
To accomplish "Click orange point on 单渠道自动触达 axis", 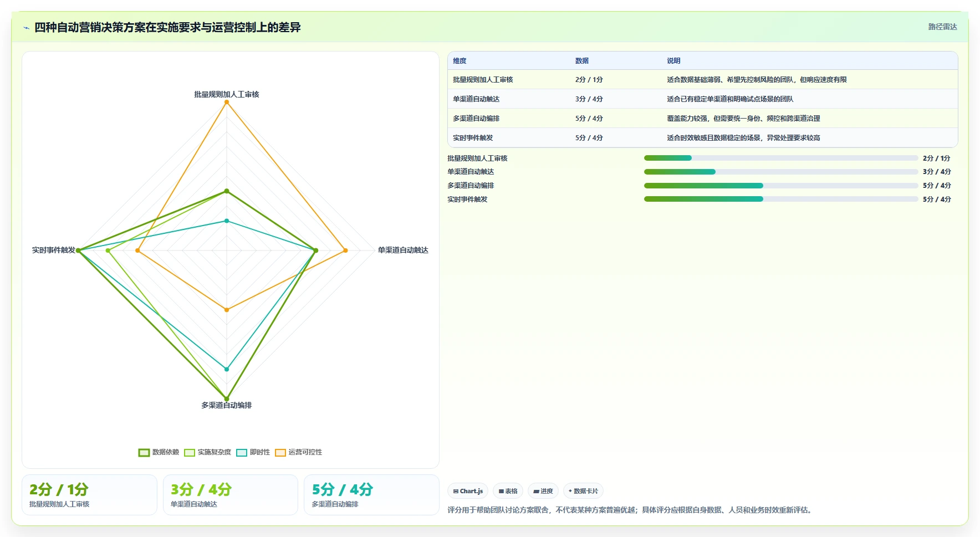I will point(345,250).
